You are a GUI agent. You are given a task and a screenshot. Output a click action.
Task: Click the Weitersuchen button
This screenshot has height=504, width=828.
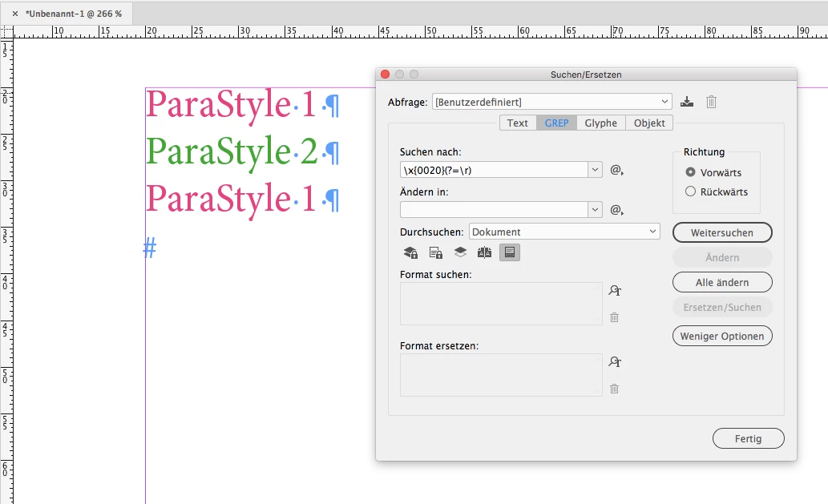pyautogui.click(x=722, y=232)
